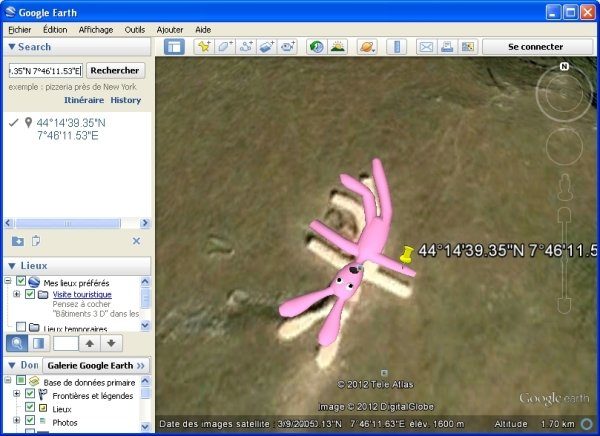Toggle Base de données primaire checkbox

click(x=21, y=380)
